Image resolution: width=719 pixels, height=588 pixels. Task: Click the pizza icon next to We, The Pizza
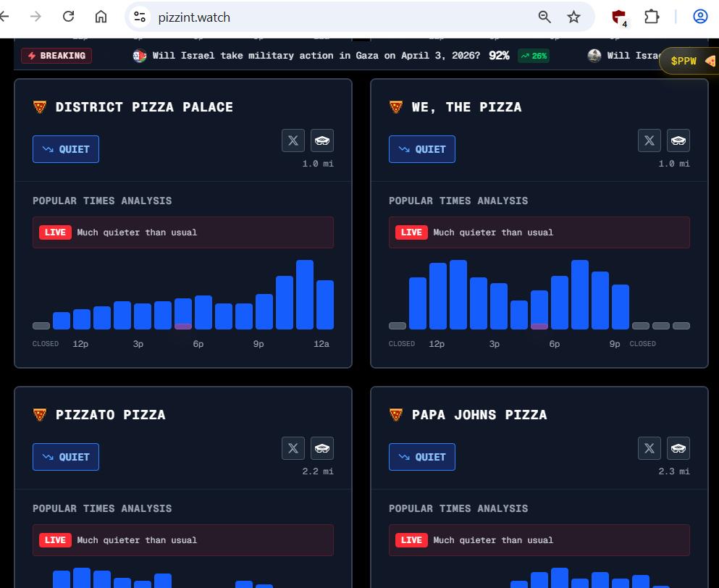[x=396, y=107]
